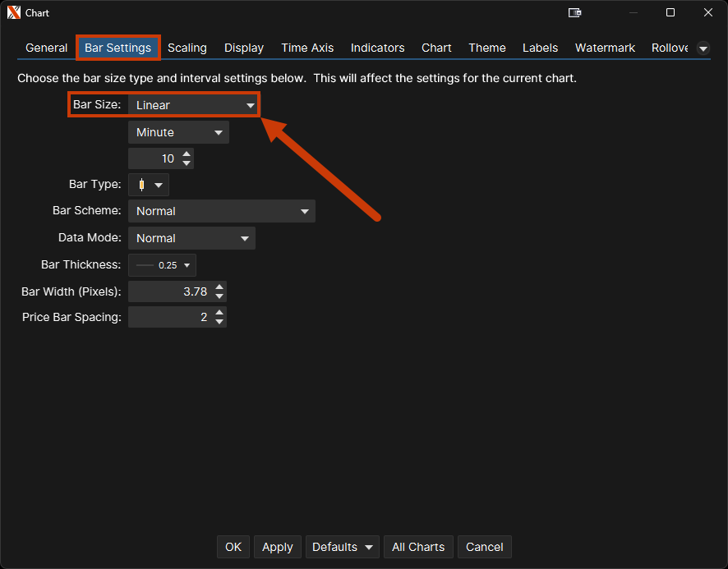Open the Bar Scheme dropdown

pos(222,211)
